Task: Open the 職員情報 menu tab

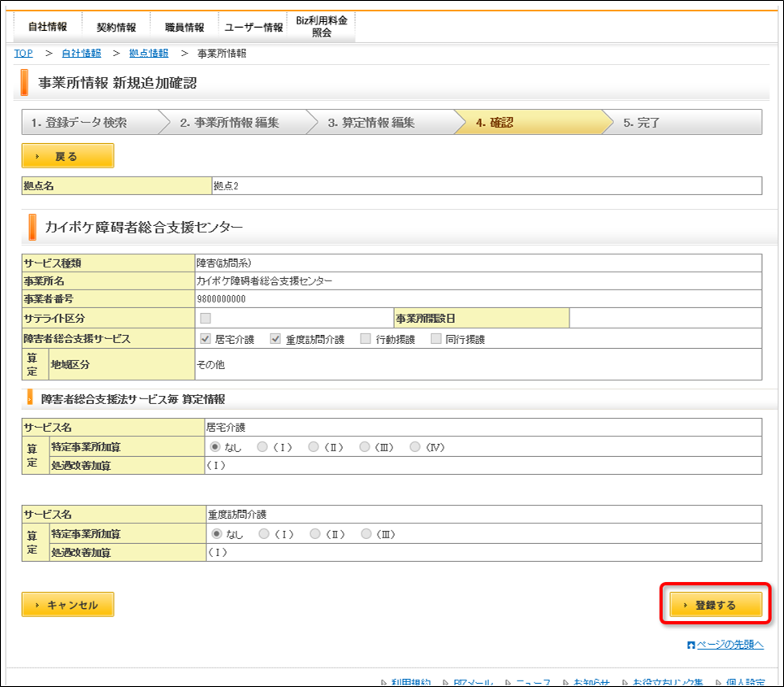Action: [x=184, y=27]
